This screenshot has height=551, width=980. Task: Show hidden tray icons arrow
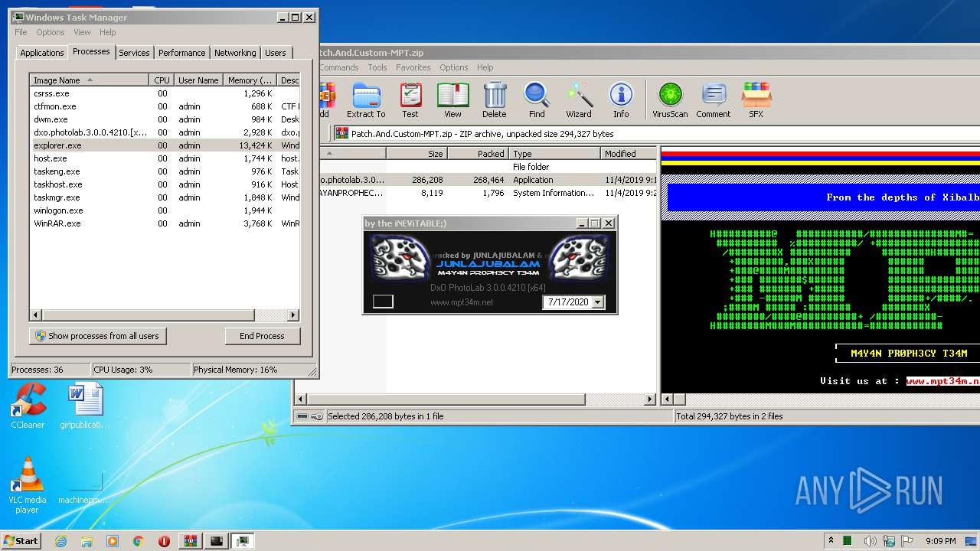point(831,541)
